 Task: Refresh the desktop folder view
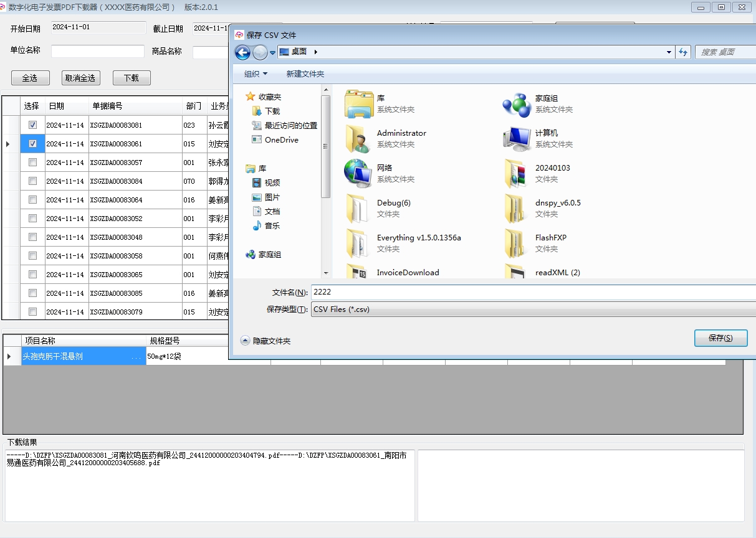click(x=683, y=52)
